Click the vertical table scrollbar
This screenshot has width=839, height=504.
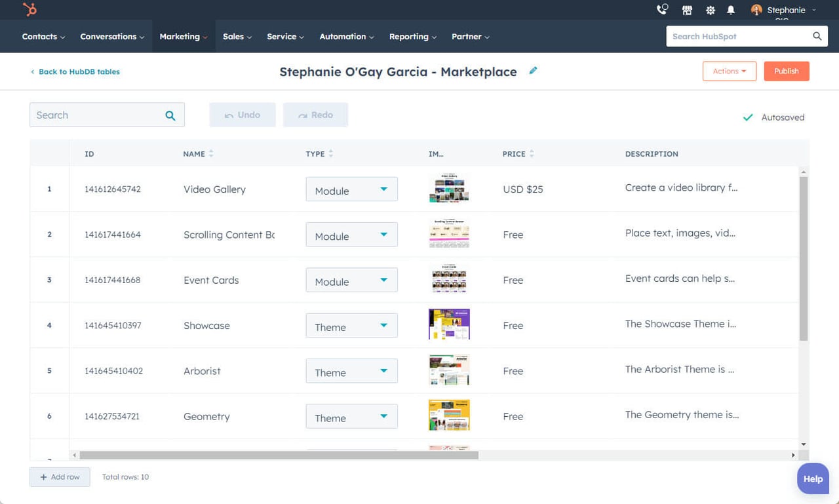804,258
